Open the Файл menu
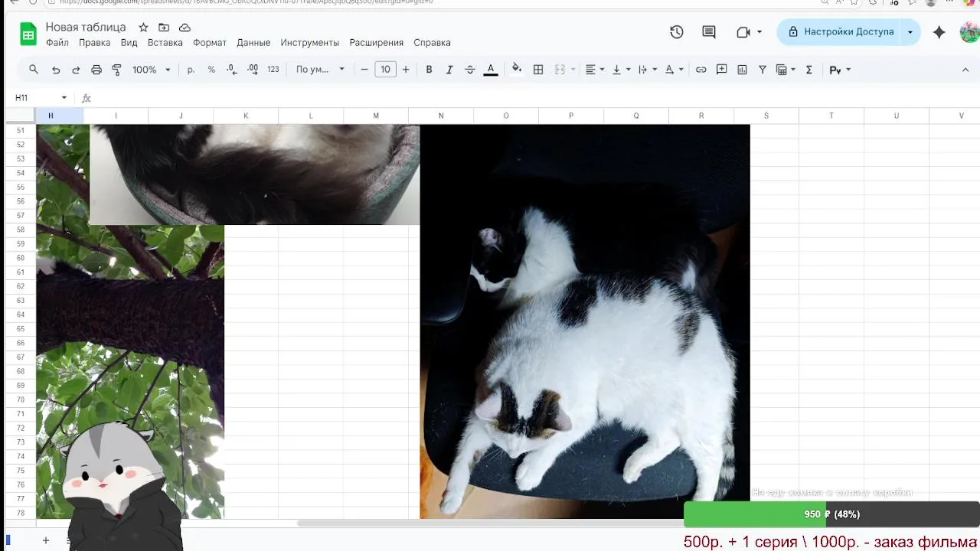Viewport: 980px width, 551px height. (57, 43)
